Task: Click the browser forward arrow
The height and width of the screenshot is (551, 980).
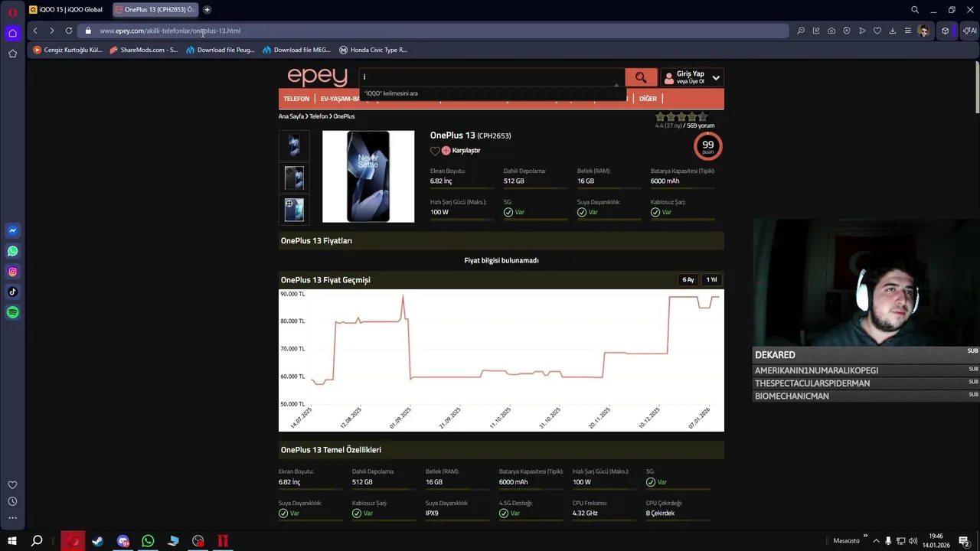Action: (51, 31)
